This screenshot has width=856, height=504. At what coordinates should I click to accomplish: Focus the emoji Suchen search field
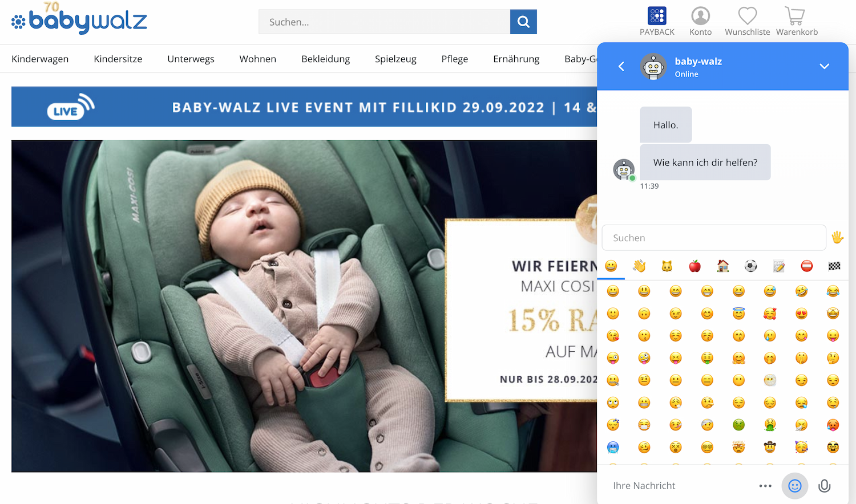pyautogui.click(x=714, y=238)
